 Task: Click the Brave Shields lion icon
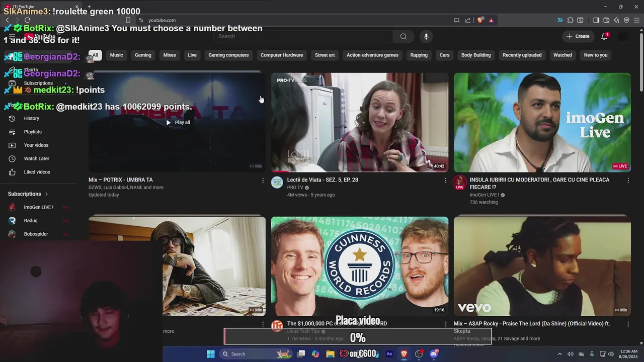[x=480, y=20]
